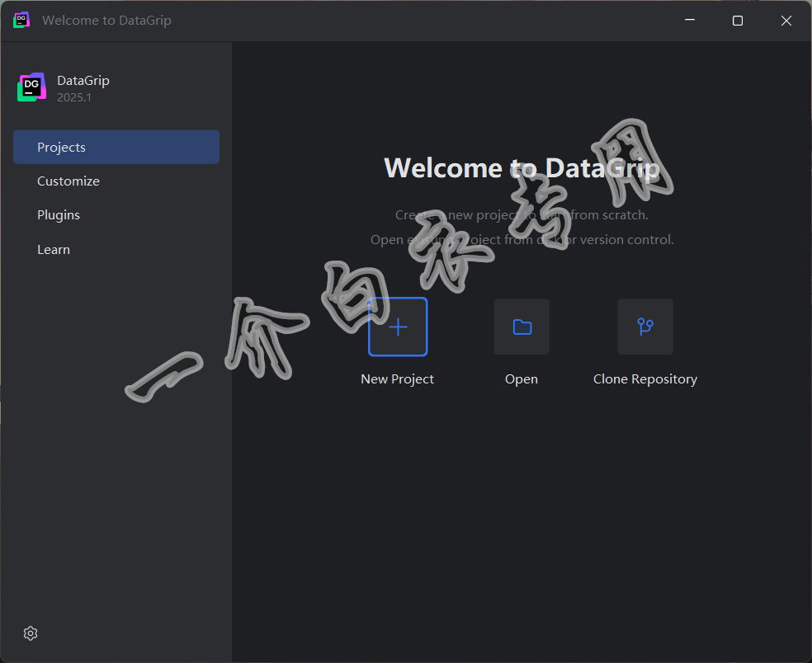
Task: Select the Projects tab
Action: 116,147
